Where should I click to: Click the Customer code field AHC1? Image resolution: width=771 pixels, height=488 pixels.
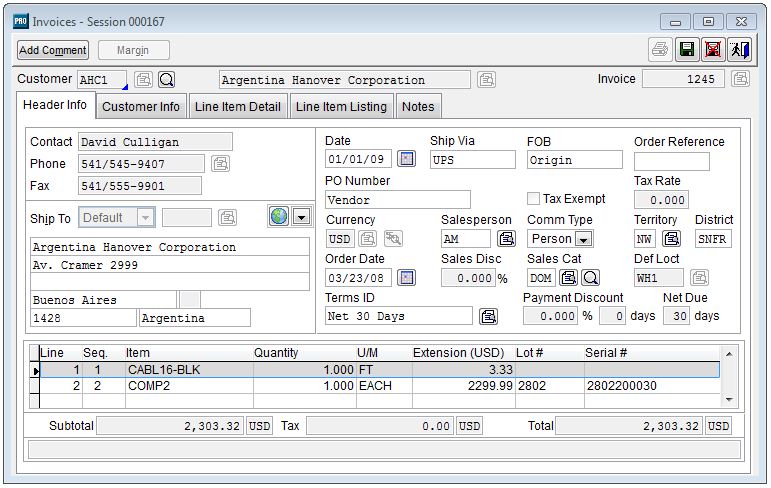point(102,80)
